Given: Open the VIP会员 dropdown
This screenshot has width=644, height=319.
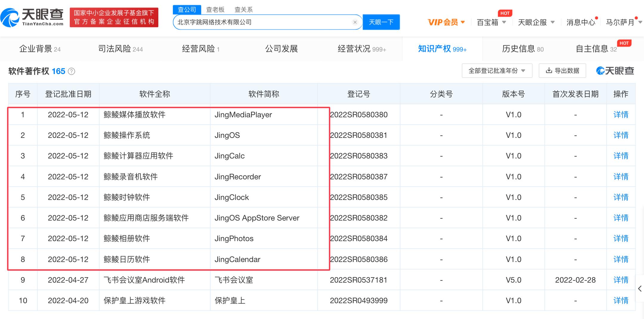Looking at the screenshot, I should point(446,22).
